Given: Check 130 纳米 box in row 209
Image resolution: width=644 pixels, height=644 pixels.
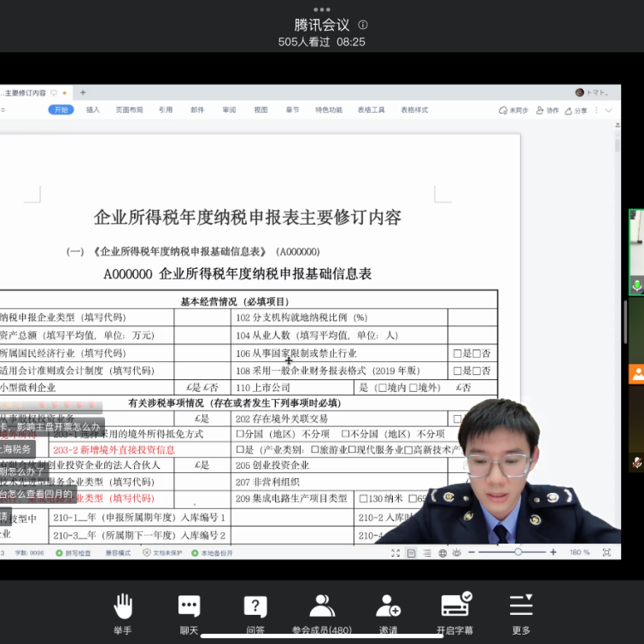Looking at the screenshot, I should (x=364, y=499).
